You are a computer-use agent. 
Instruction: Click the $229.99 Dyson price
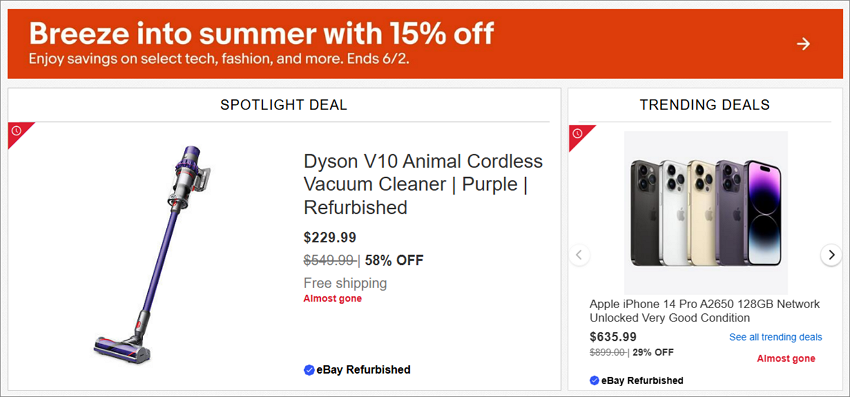330,238
